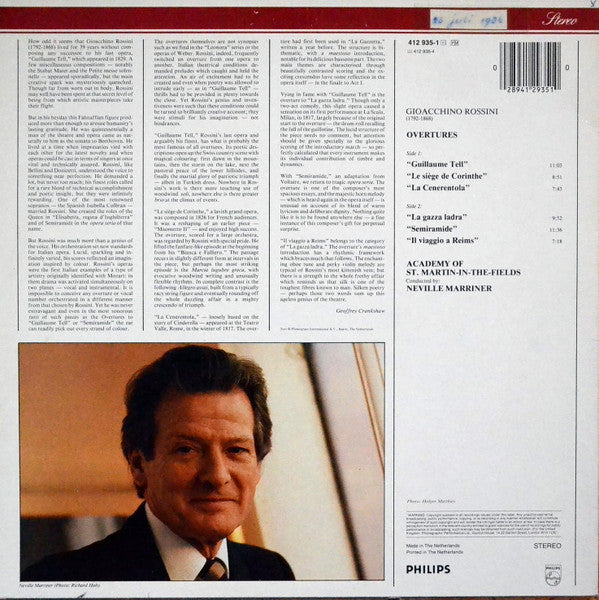
Task: Click the "Semiramide" track title
Action: click(432, 229)
